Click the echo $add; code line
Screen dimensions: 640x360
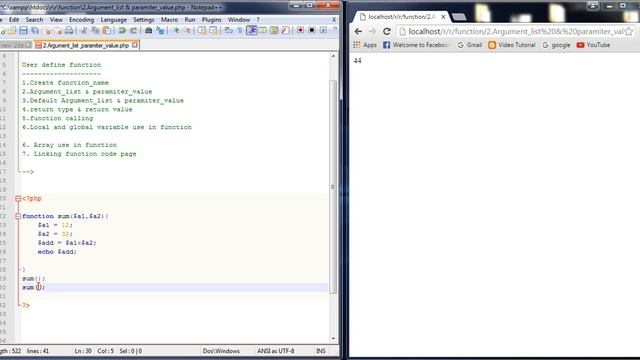coord(57,252)
